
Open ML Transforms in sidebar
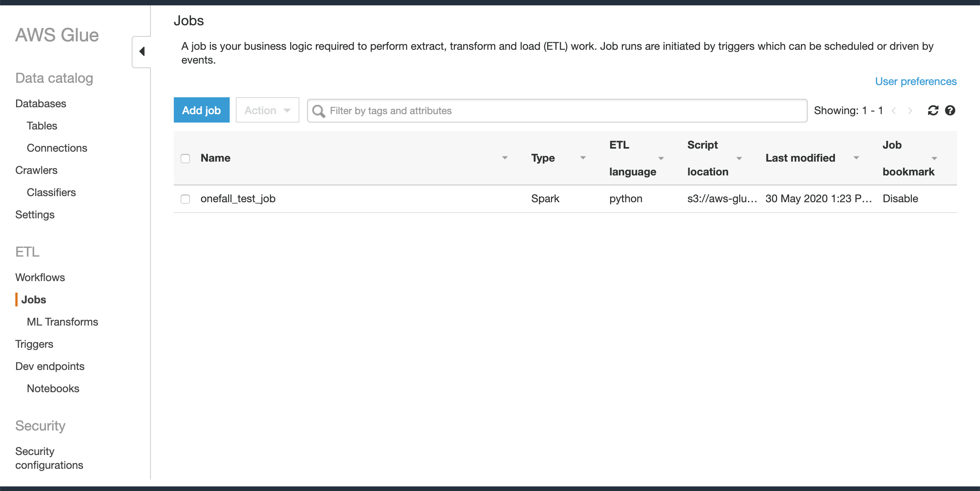(x=62, y=322)
